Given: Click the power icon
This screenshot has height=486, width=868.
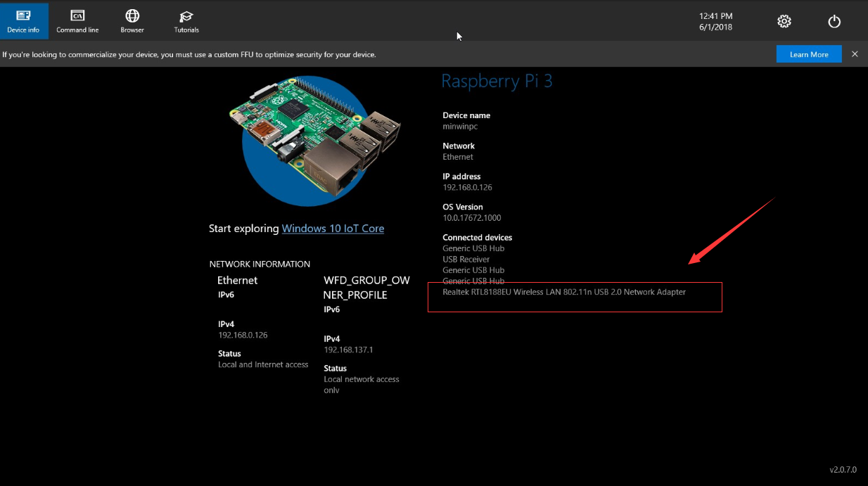Looking at the screenshot, I should (834, 21).
